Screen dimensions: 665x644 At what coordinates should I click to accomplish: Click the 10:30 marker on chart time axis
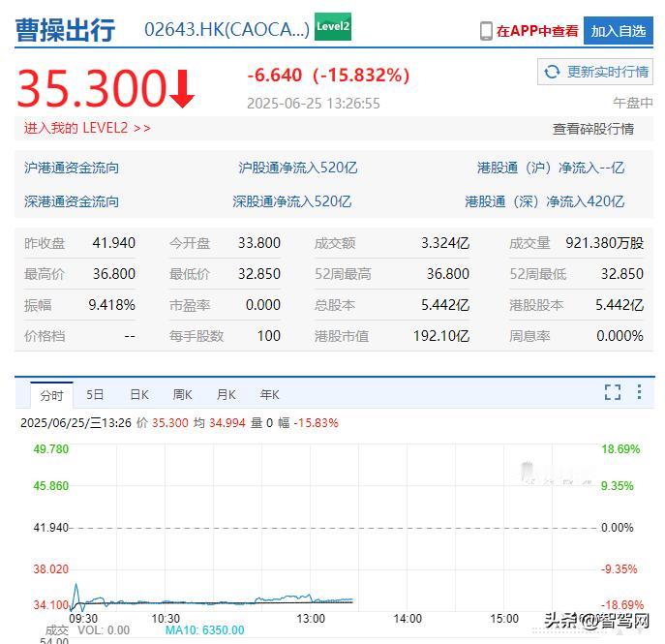tap(166, 619)
